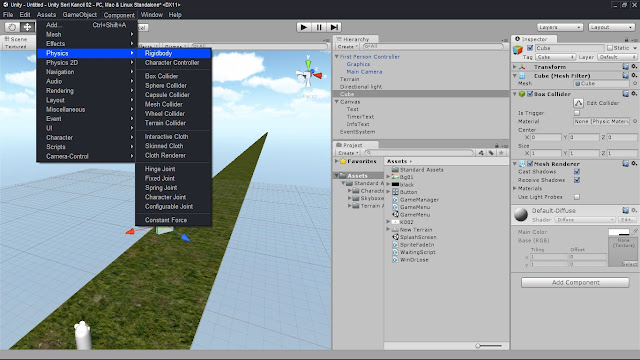This screenshot has width=640, height=360.
Task: Click search by type icon in Project
Action: pyautogui.click(x=481, y=153)
